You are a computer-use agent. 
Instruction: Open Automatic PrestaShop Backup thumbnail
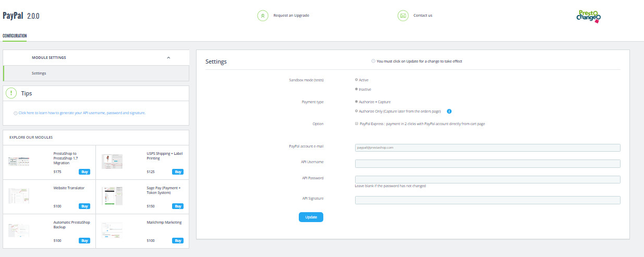click(x=19, y=230)
